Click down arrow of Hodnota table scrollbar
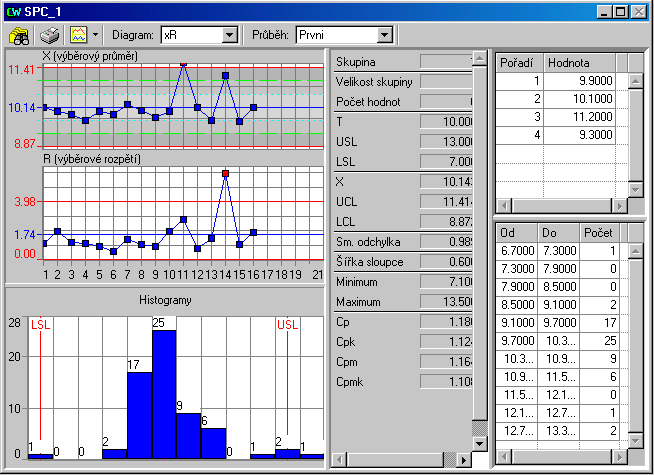This screenshot has height=475, width=654. click(x=636, y=188)
